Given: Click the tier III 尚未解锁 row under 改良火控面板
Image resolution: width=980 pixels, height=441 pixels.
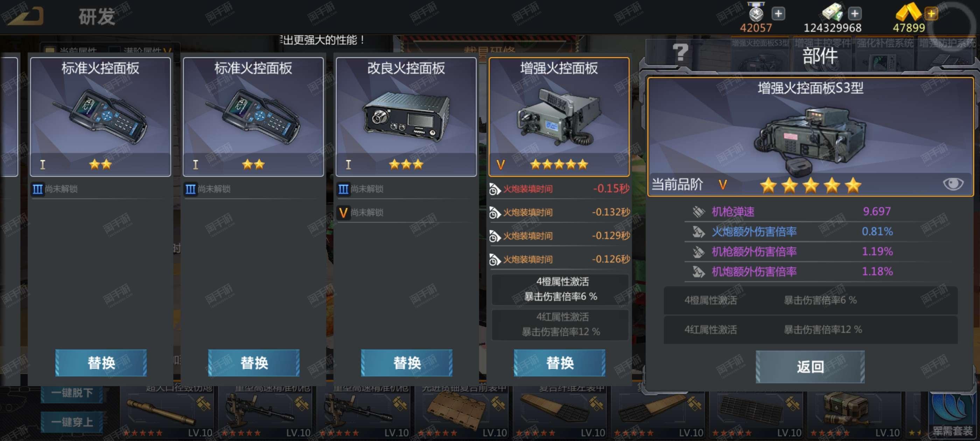Looking at the screenshot, I should [406, 189].
